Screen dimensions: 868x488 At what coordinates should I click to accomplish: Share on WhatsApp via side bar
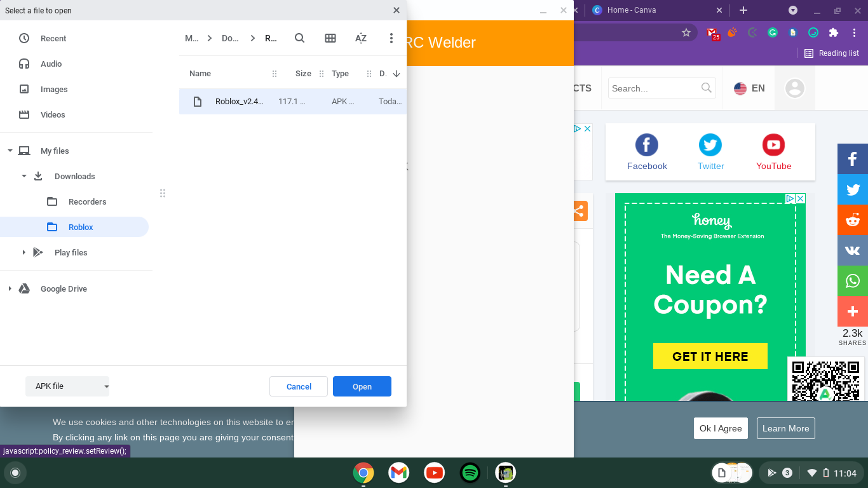853,281
